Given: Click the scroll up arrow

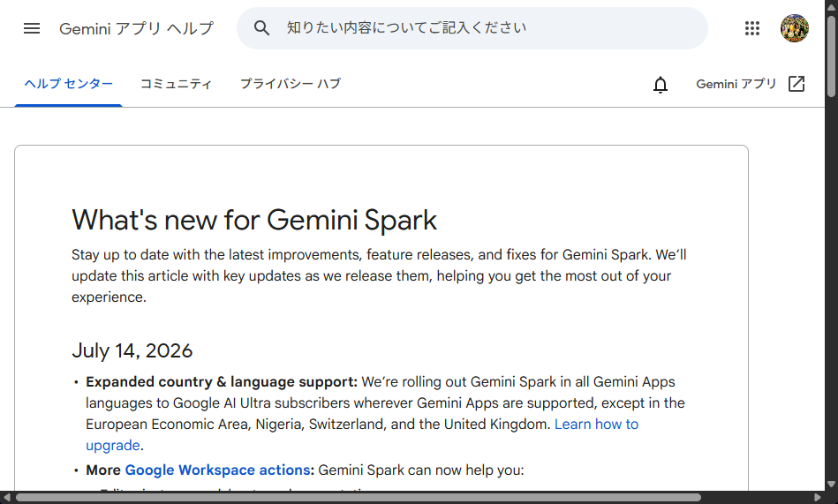Looking at the screenshot, I should pyautogui.click(x=831, y=6).
